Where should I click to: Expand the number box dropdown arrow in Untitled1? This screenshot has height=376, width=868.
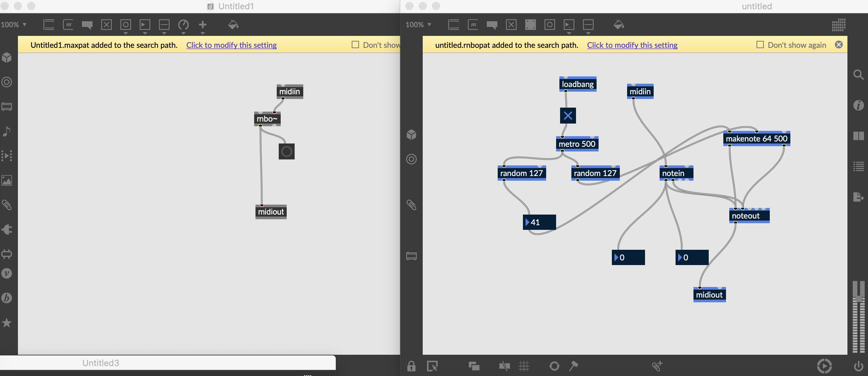point(145,34)
